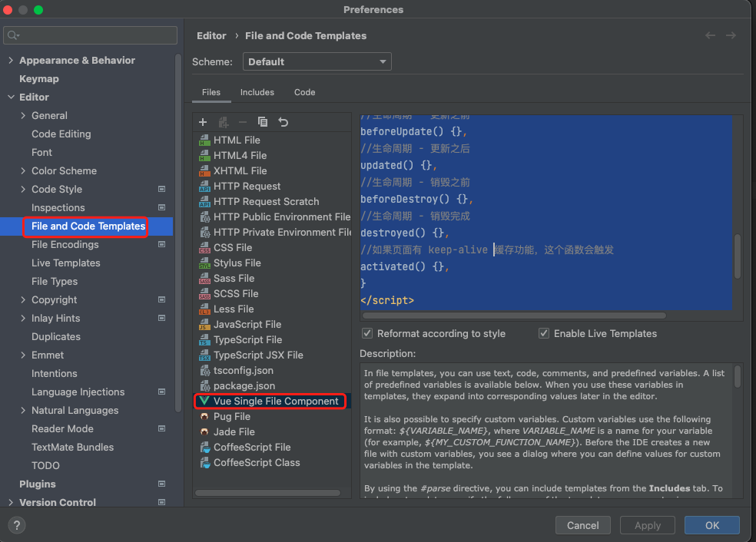Screen dimensions: 756x542
Task: Select the SCSS File template
Action: (271, 294)
